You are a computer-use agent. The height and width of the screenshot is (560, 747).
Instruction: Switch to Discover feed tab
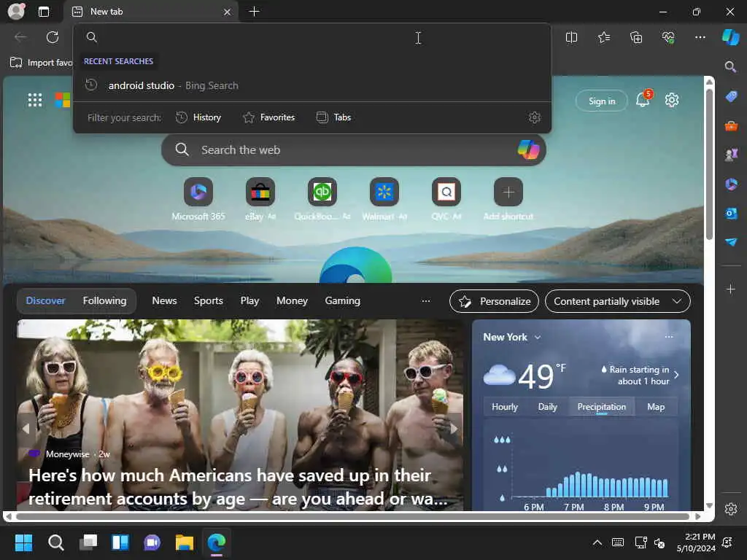coord(45,301)
